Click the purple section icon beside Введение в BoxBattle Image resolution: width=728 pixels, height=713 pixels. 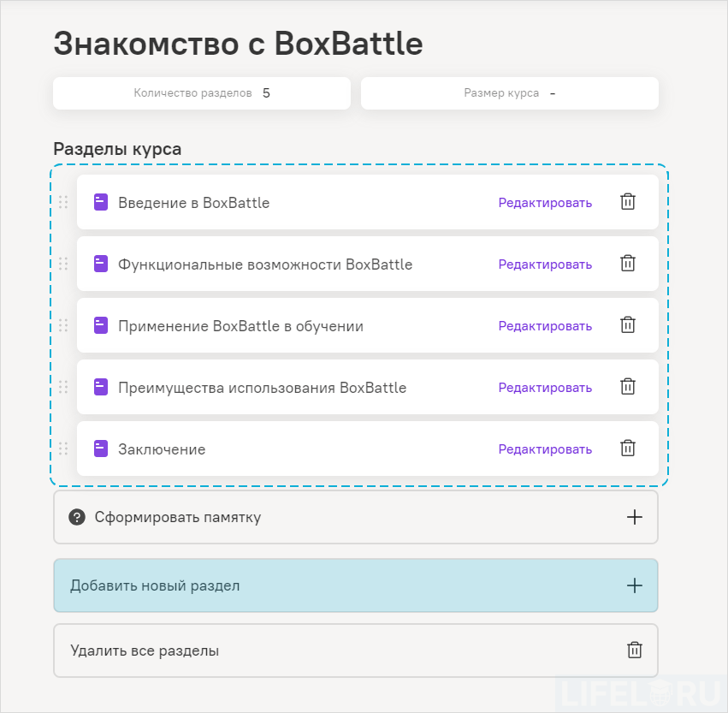click(x=100, y=202)
